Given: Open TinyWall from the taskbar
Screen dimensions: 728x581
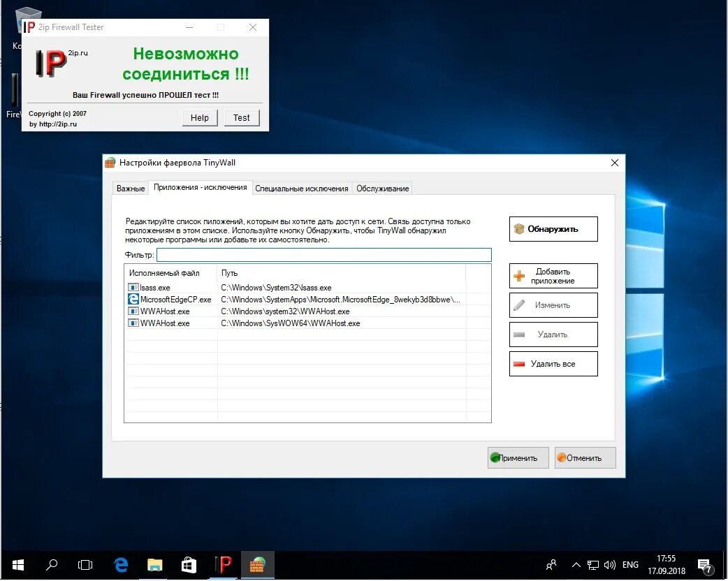Looking at the screenshot, I should tap(257, 565).
